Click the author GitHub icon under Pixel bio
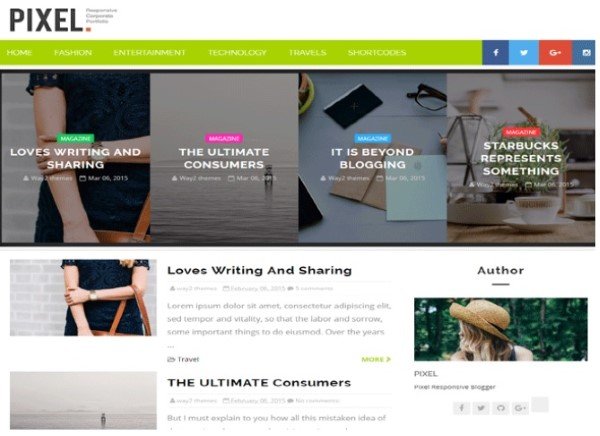This screenshot has width=600, height=436. (501, 408)
